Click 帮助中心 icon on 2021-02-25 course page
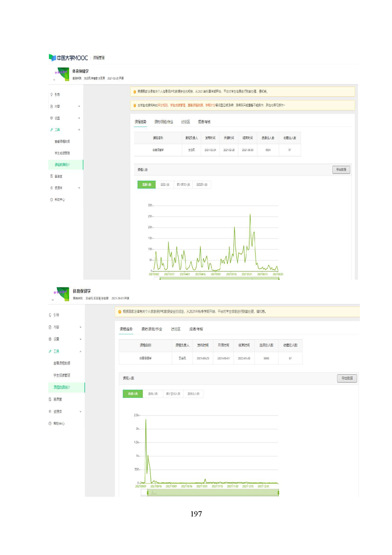This screenshot has height=555, width=392. pyautogui.click(x=51, y=200)
